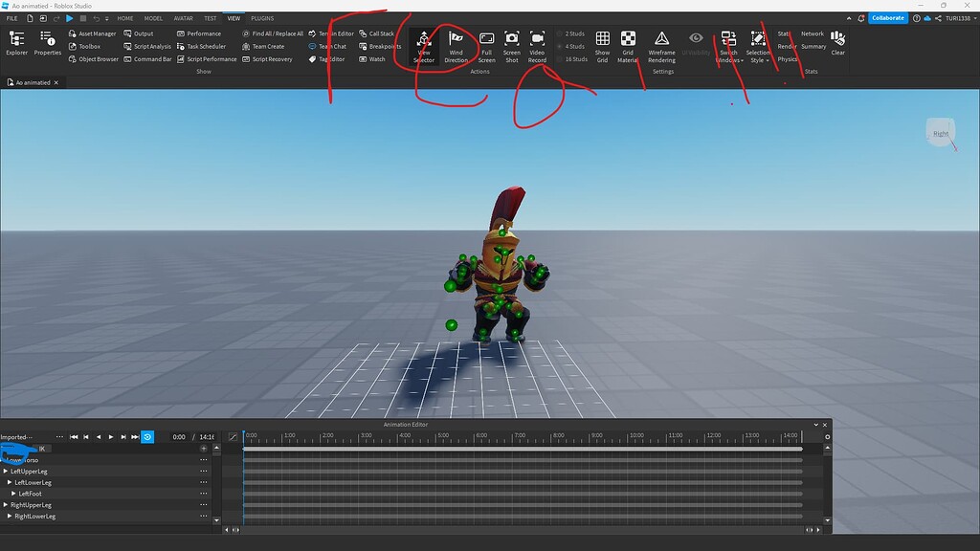Click the 7:00 mark on the timeline
The width and height of the screenshot is (980, 551).
tap(515, 437)
